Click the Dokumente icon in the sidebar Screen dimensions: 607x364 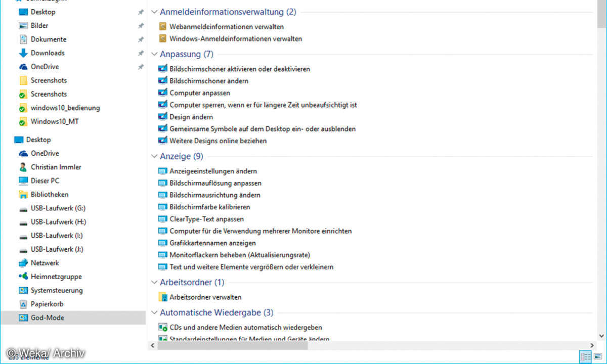coord(23,39)
